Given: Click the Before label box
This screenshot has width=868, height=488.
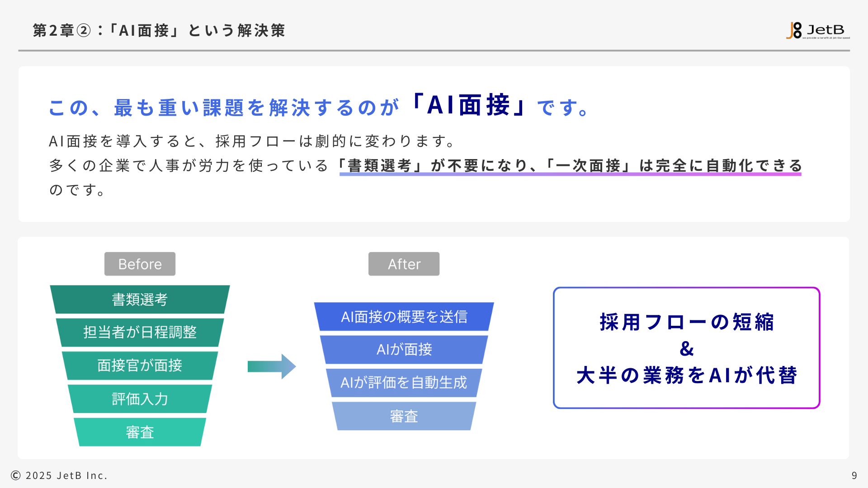Looking at the screenshot, I should 140,264.
